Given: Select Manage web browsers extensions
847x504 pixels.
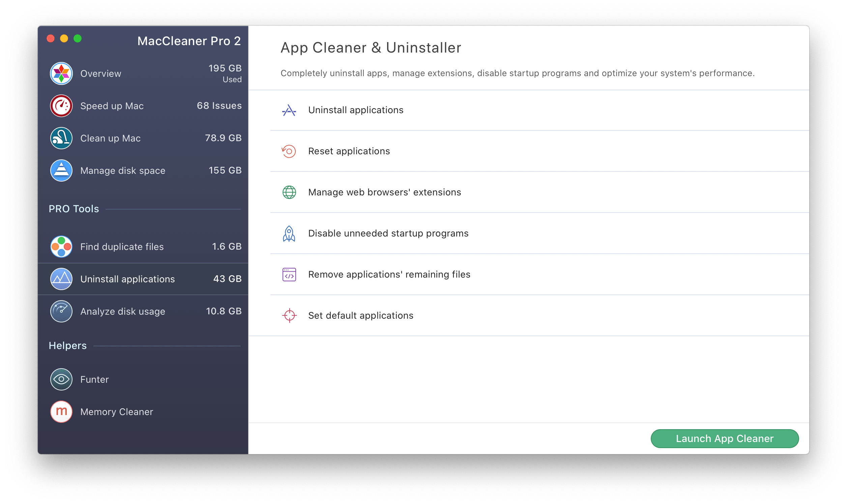Looking at the screenshot, I should tap(384, 192).
